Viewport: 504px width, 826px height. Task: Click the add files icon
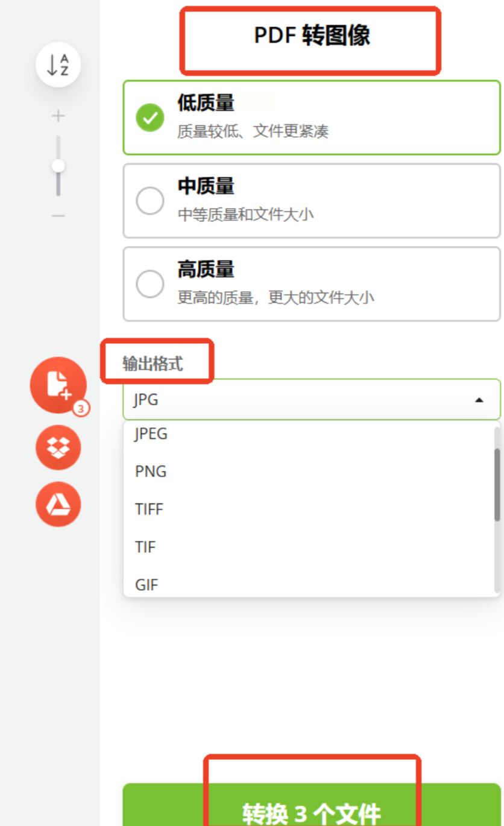tap(58, 385)
